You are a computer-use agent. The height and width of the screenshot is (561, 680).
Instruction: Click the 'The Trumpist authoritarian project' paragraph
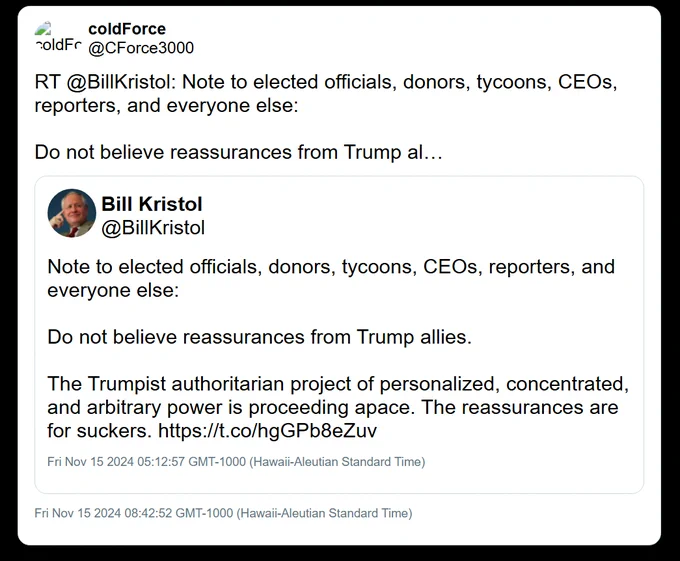(338, 408)
